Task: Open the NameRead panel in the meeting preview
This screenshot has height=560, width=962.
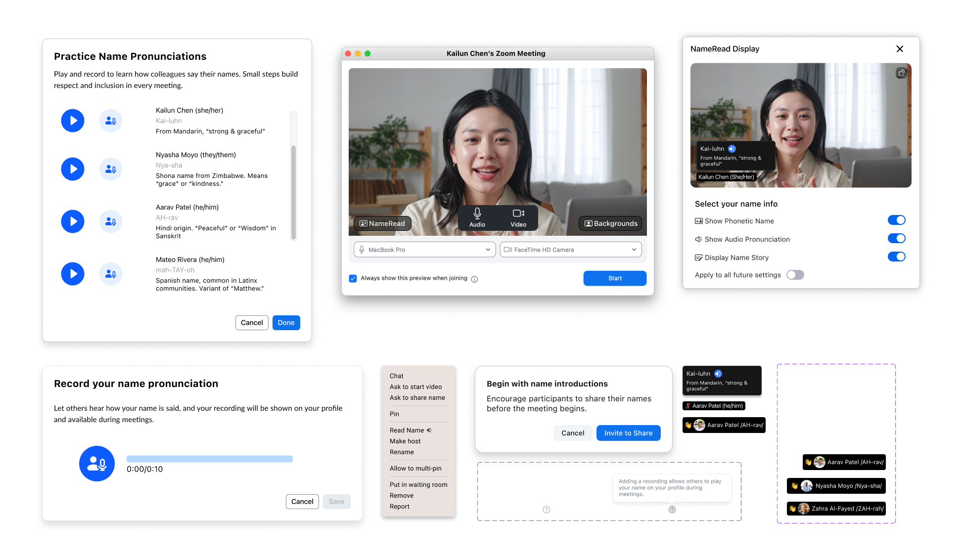Action: coord(382,223)
